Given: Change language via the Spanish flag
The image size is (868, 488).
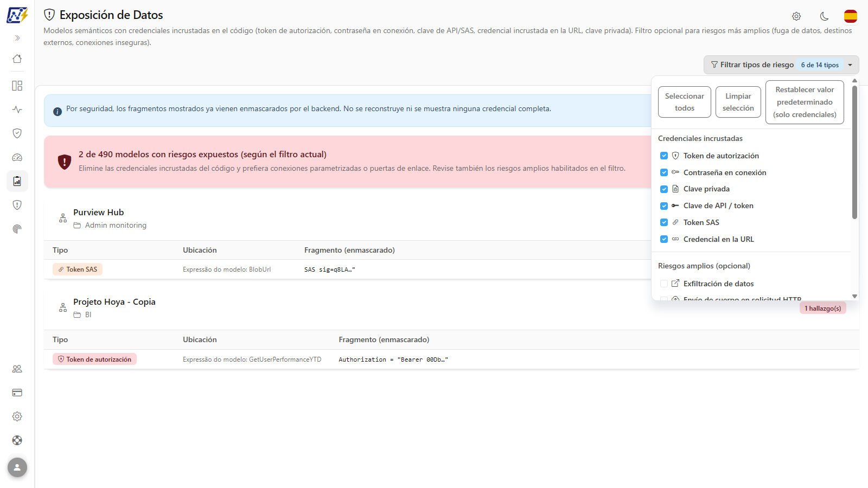Looking at the screenshot, I should (x=851, y=16).
